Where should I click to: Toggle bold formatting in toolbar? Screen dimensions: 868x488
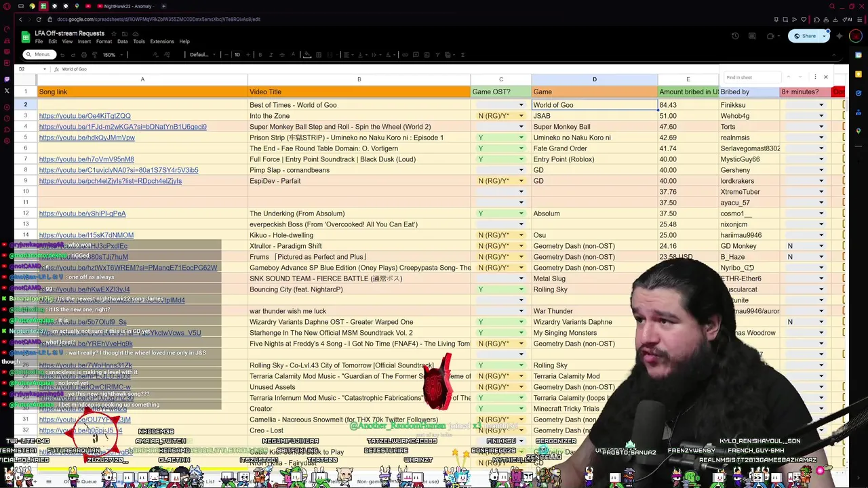(x=260, y=54)
